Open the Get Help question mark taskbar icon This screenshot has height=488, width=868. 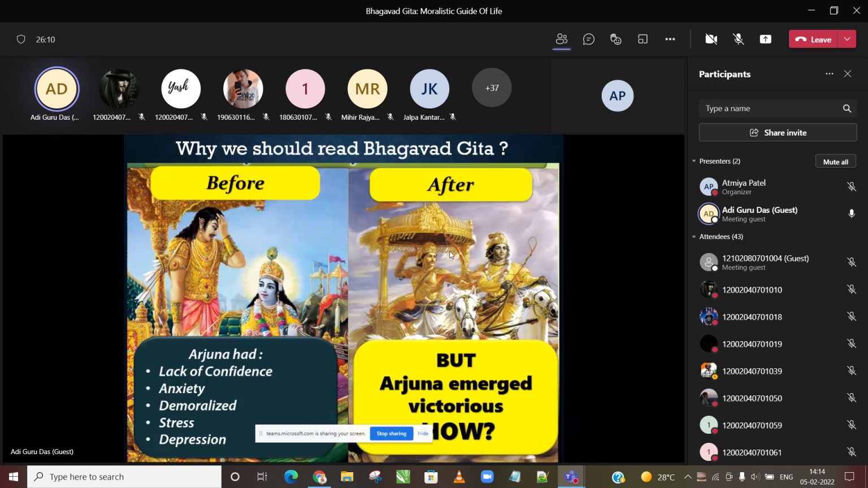pos(618,477)
